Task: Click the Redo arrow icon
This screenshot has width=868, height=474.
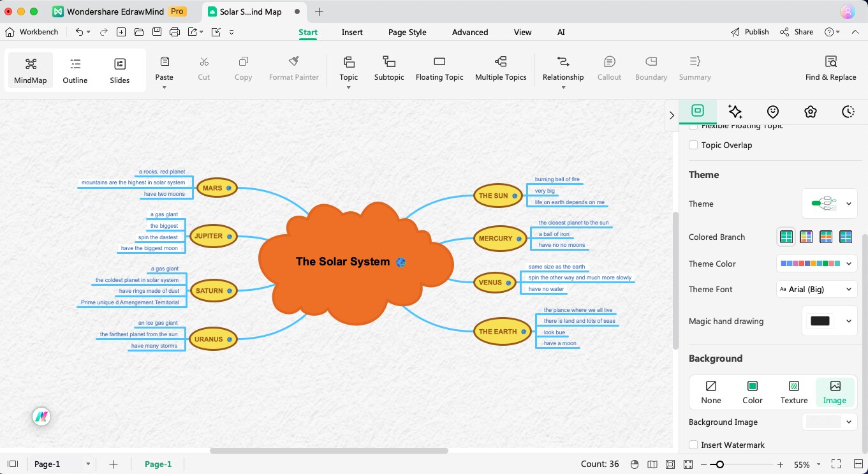Action: click(x=103, y=32)
